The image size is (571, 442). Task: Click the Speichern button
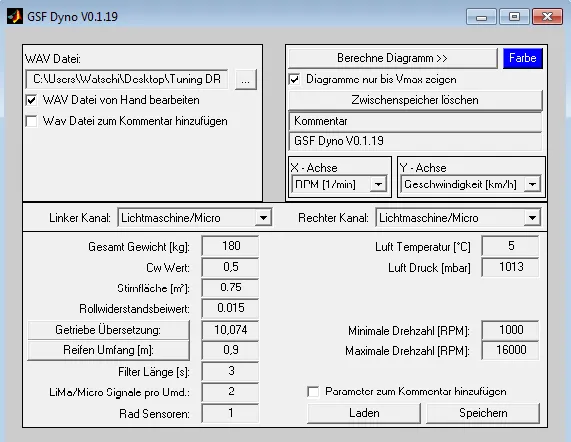pos(483,413)
